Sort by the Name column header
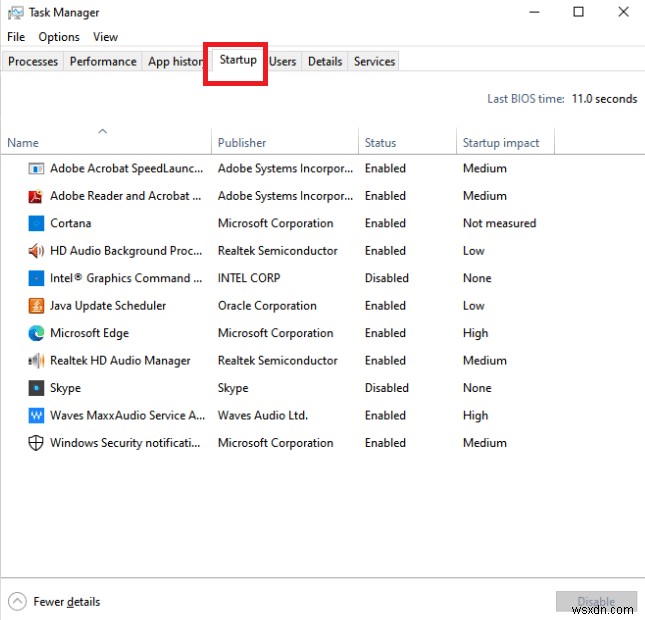The height and width of the screenshot is (620, 645). [x=23, y=143]
